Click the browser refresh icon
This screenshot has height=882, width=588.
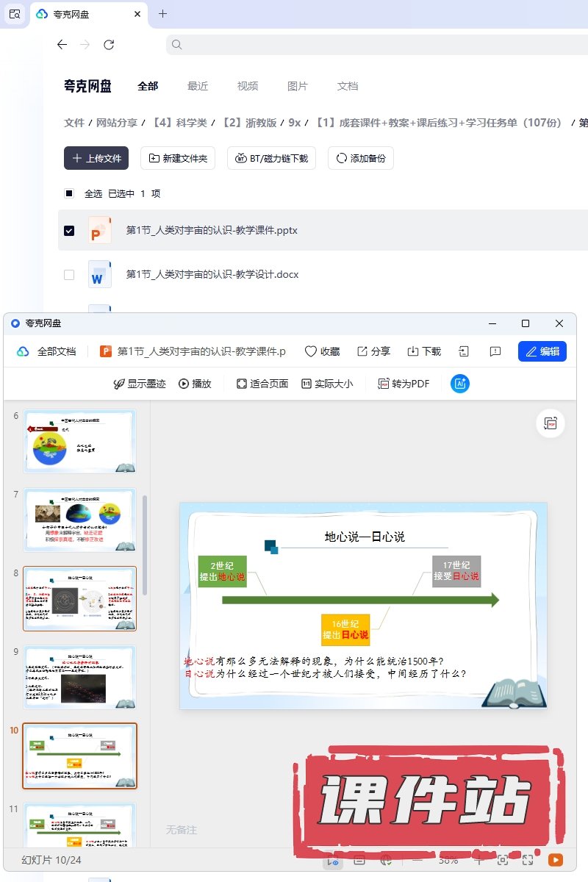click(x=109, y=45)
